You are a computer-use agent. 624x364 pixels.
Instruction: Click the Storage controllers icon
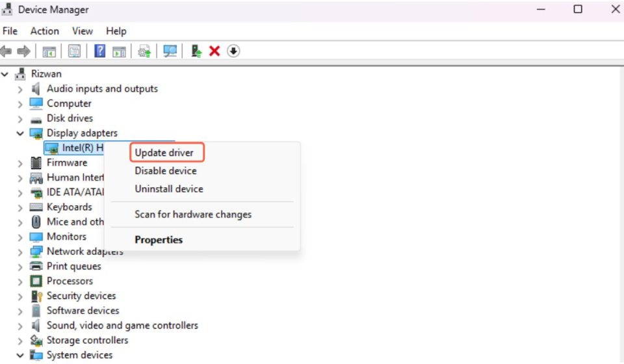coord(36,341)
